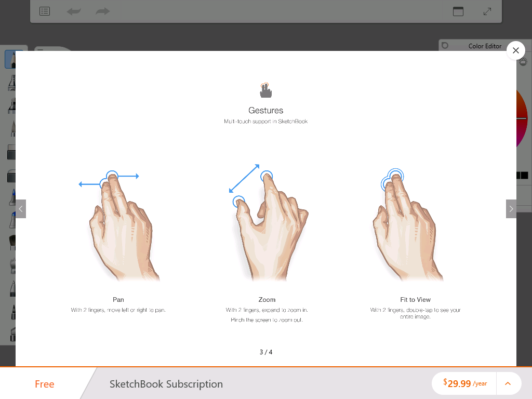Close the Gestures tutorial dialog
This screenshot has height=399, width=532.
[x=516, y=50]
